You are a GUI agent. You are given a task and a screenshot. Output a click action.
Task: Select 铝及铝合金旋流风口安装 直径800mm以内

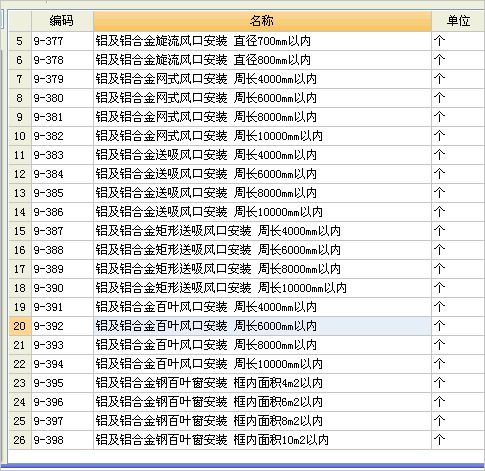point(262,60)
